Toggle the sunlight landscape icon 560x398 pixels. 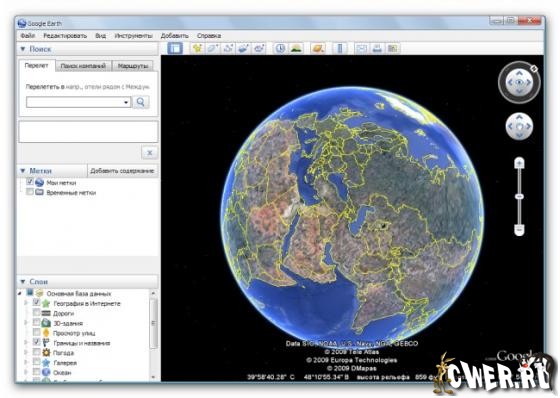point(296,48)
